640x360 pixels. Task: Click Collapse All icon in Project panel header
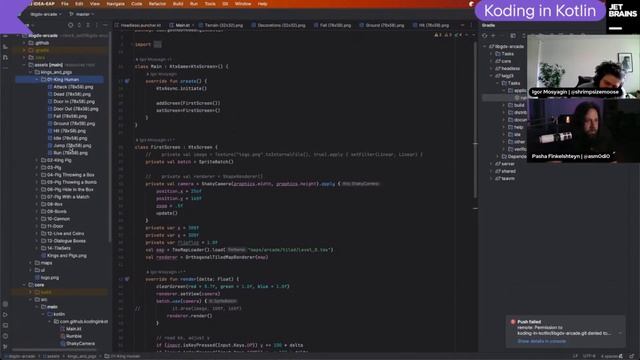point(88,25)
